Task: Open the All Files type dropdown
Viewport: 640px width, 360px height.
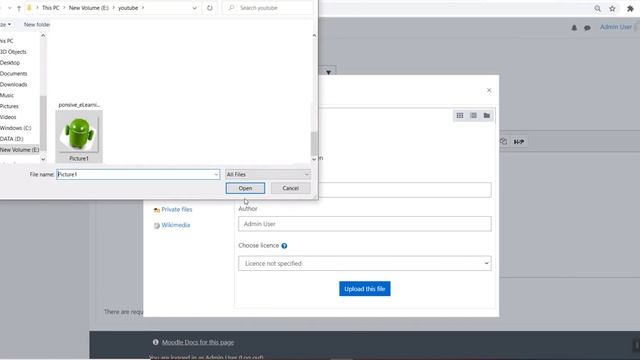Action: pos(268,174)
